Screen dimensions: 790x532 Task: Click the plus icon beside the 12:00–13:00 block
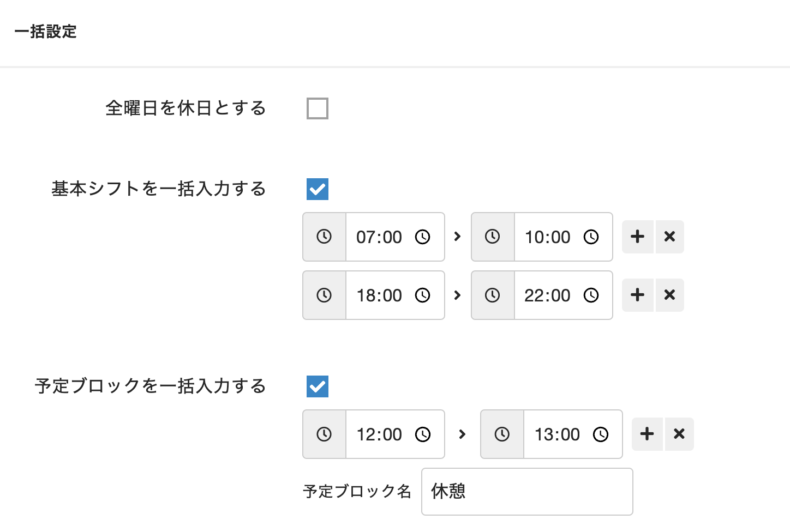coord(647,434)
